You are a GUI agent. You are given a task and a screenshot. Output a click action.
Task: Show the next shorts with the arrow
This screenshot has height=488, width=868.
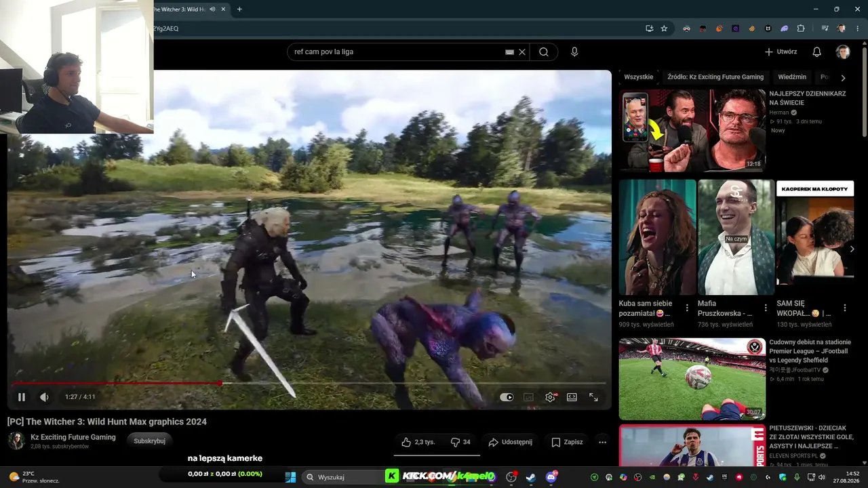click(x=852, y=249)
